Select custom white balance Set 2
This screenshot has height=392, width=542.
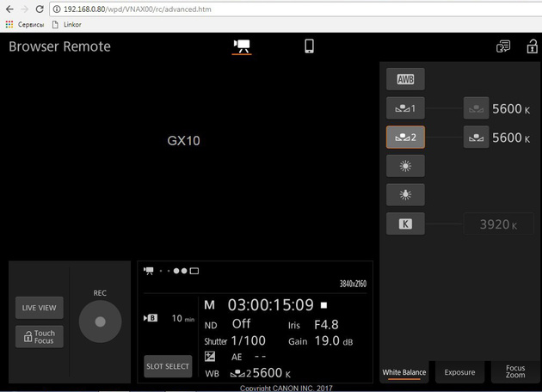[405, 137]
